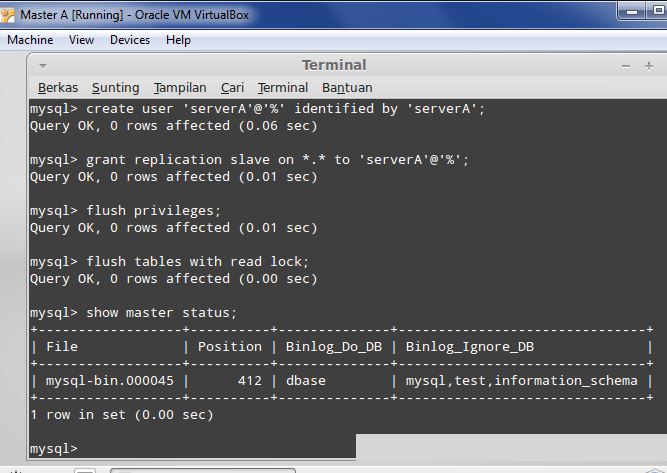Open the Cari menu in Terminal
The image size is (667, 473).
coord(232,88)
